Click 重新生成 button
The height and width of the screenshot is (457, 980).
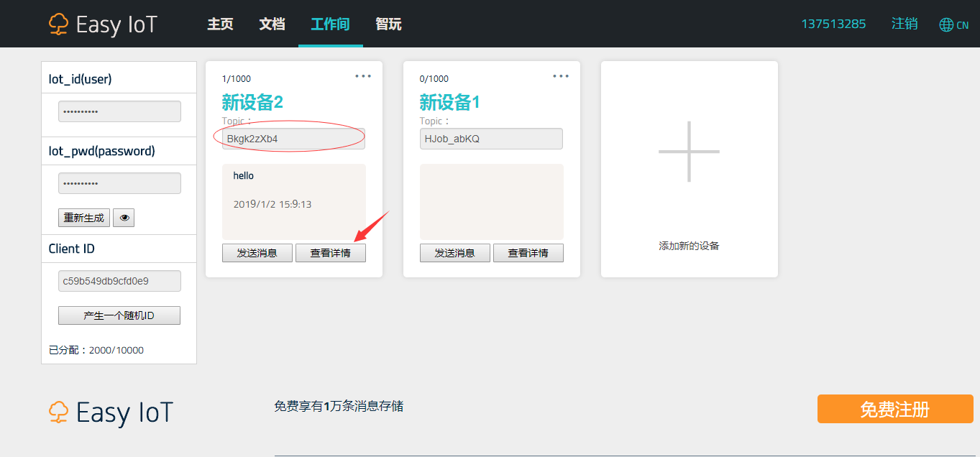pyautogui.click(x=84, y=218)
